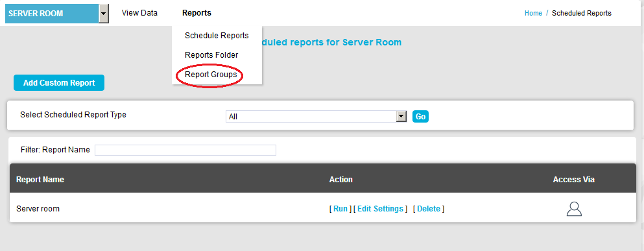Click the Scheduled Reports breadcrumb text
Viewport: 644px width, 251px height.
(582, 13)
